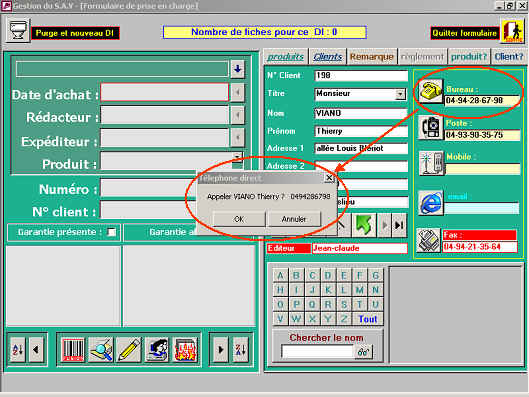Click the pencil edit icon
Image resolution: width=529 pixels, height=397 pixels.
coord(129,350)
